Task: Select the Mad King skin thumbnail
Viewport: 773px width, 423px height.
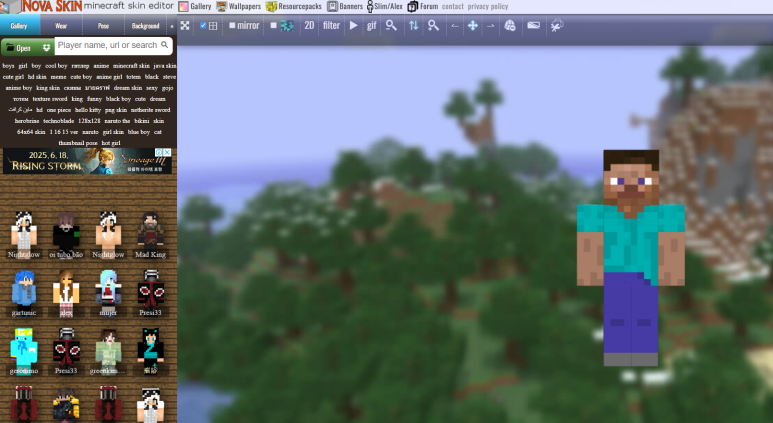Action: coord(150,235)
